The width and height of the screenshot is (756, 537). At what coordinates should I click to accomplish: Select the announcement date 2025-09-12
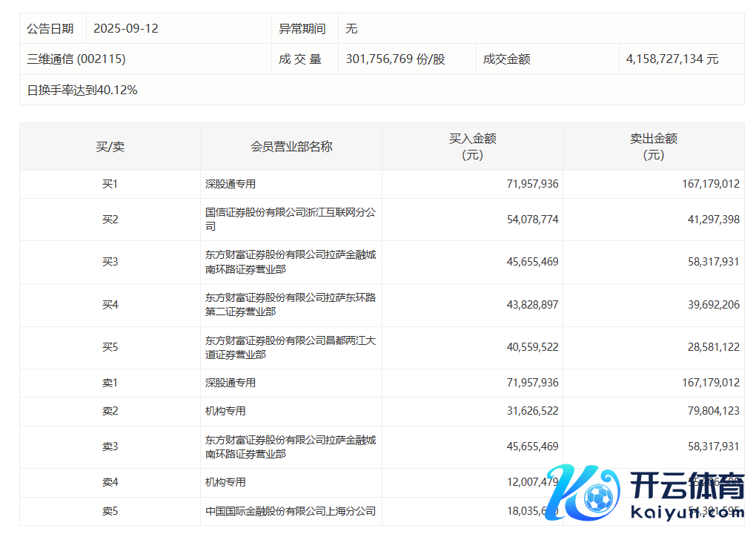[126, 29]
